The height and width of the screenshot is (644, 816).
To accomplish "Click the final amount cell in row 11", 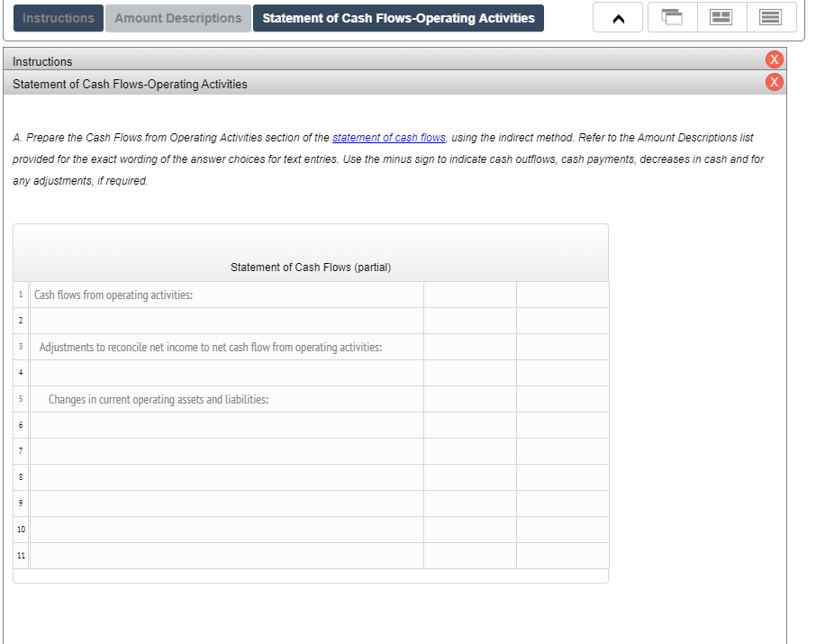I will point(562,556).
